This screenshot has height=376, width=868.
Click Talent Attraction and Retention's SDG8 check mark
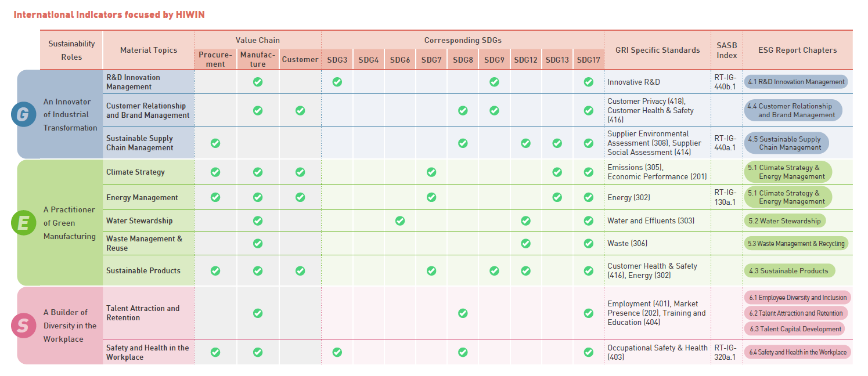click(463, 313)
